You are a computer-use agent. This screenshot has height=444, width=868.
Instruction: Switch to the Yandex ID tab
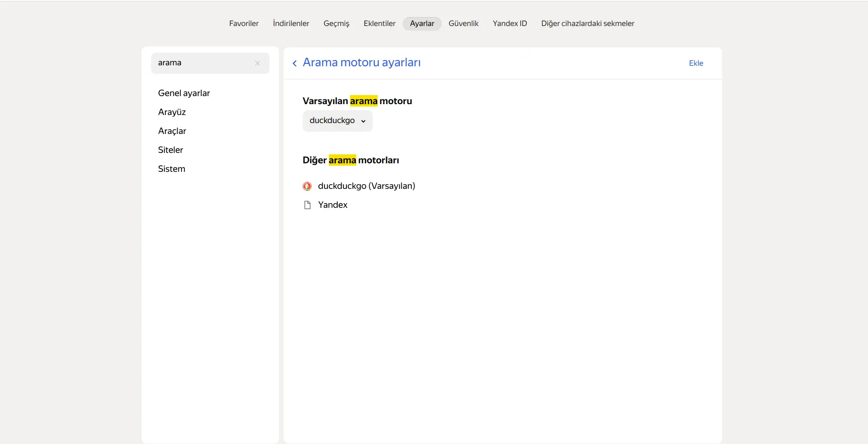pyautogui.click(x=510, y=24)
